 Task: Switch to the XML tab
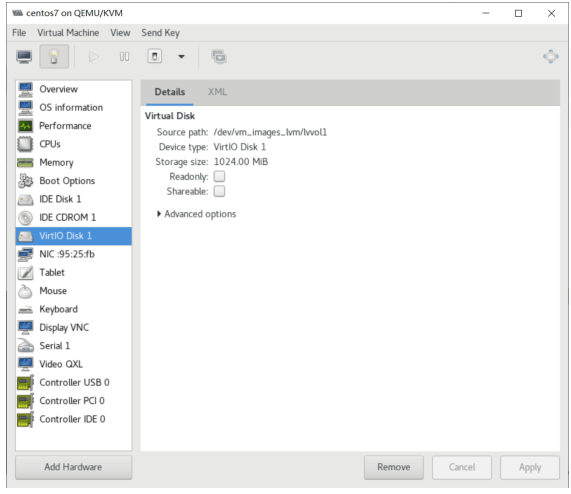tap(217, 92)
